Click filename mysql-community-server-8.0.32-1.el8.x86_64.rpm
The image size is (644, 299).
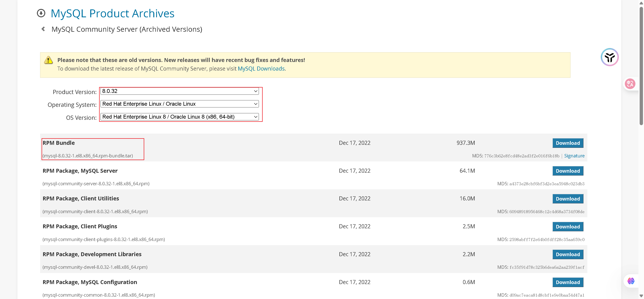pyautogui.click(x=96, y=184)
